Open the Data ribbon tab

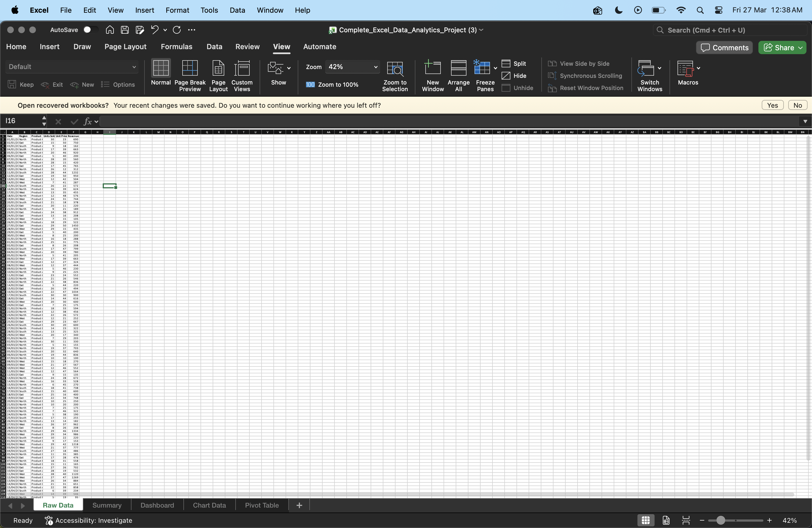(x=214, y=47)
